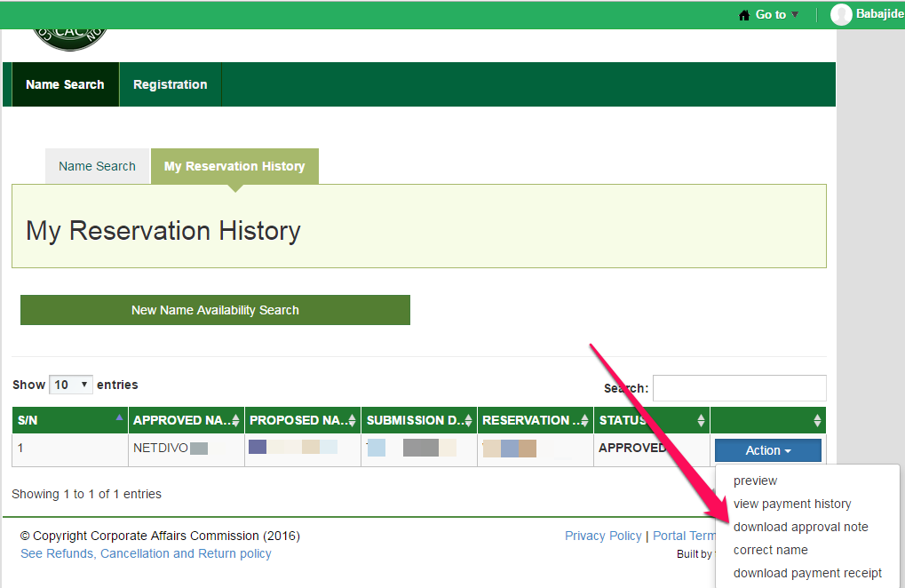Open the "Go to" dropdown menu
The height and width of the screenshot is (588, 905).
click(769, 14)
